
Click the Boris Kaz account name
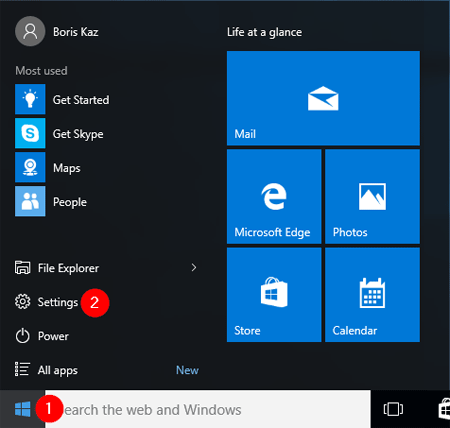(x=76, y=32)
